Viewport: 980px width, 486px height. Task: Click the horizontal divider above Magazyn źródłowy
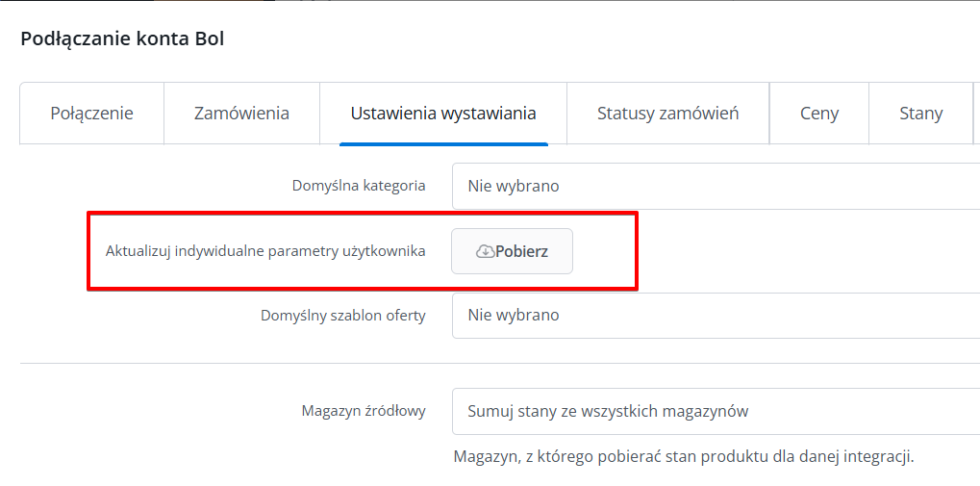(x=500, y=363)
